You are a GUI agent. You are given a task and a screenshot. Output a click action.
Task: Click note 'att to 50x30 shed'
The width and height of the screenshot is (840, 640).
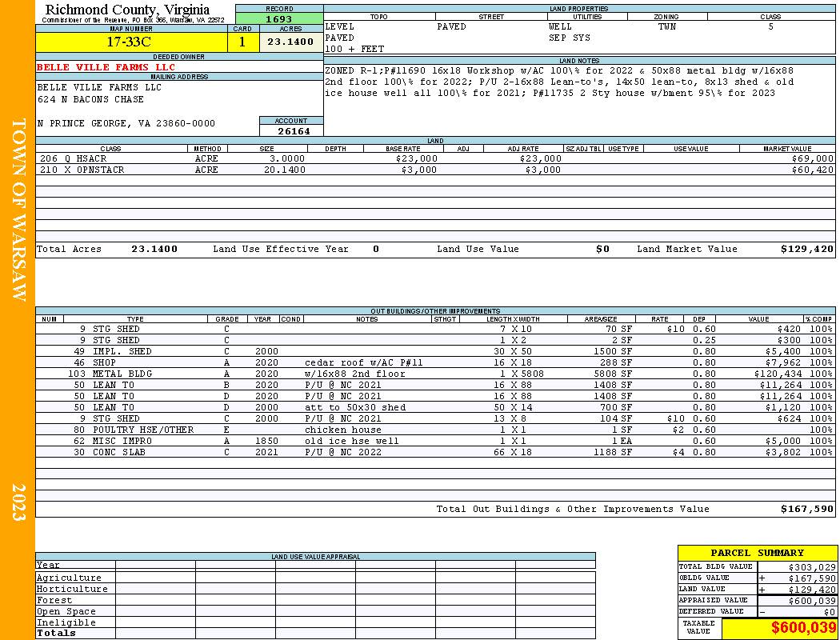click(x=354, y=407)
